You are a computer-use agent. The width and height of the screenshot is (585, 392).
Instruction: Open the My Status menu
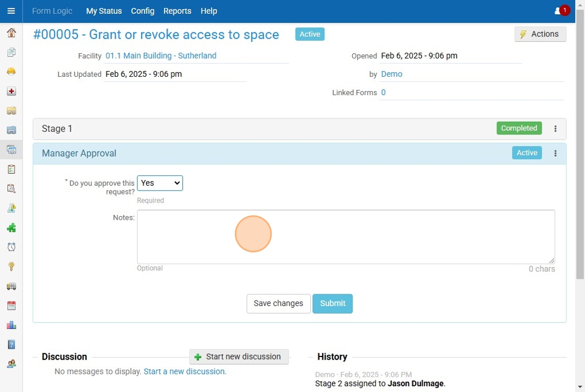click(104, 11)
